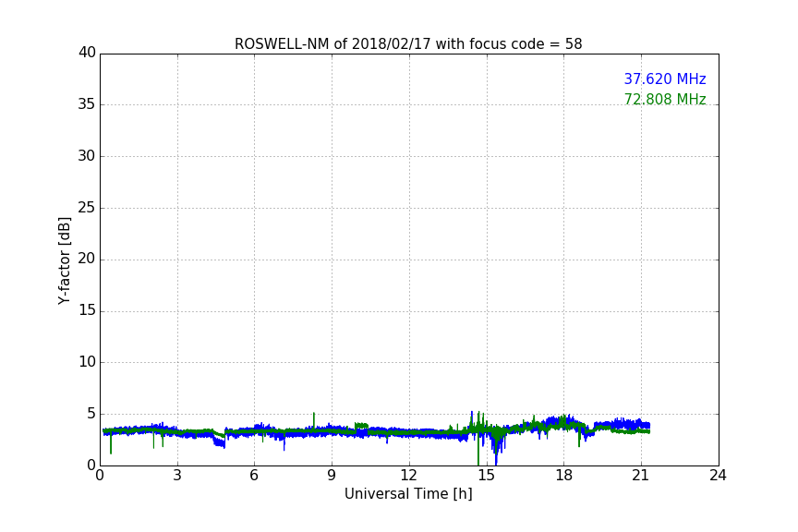Click the y-axis tick label '15'

coord(87,310)
